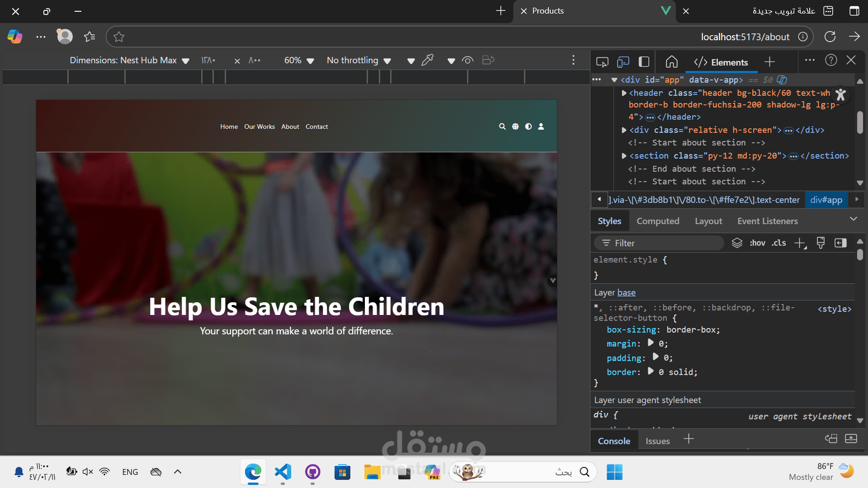This screenshot has height=488, width=868.
Task: Click the inspect element picker icon
Action: tap(602, 62)
